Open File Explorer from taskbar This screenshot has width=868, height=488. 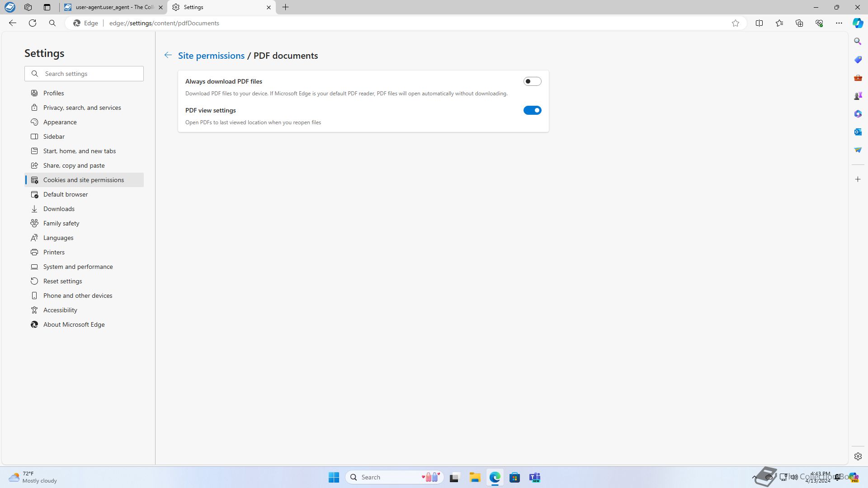(475, 477)
